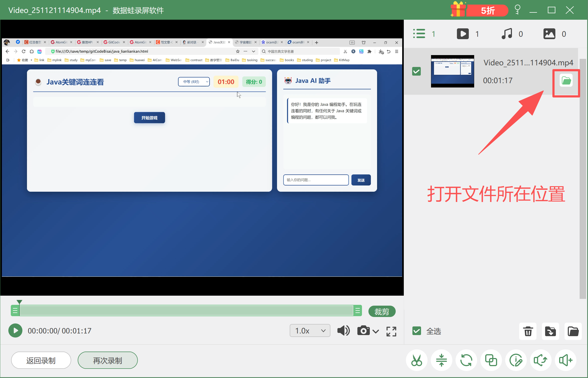Open the 1.0x playback speed dropdown
588x378 pixels.
[x=310, y=331]
